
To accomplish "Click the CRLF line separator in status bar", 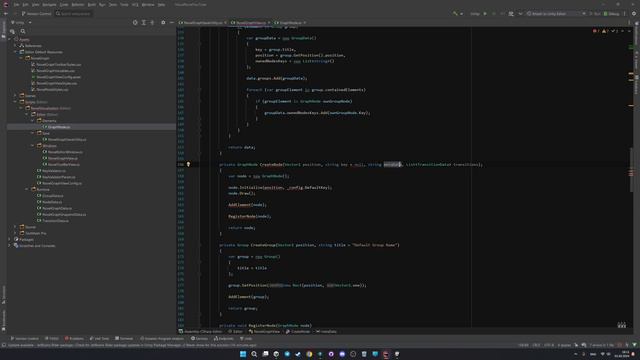I will pos(536,345).
